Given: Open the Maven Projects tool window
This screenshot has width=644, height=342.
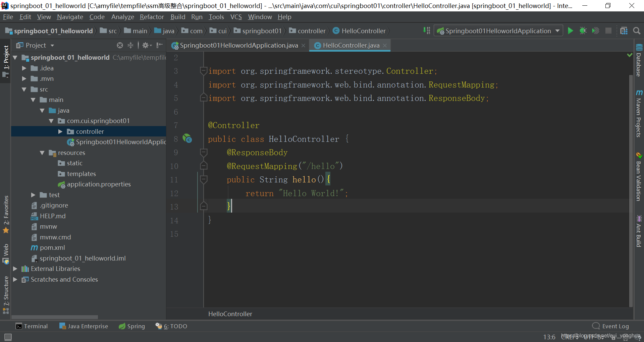Looking at the screenshot, I should [x=639, y=113].
